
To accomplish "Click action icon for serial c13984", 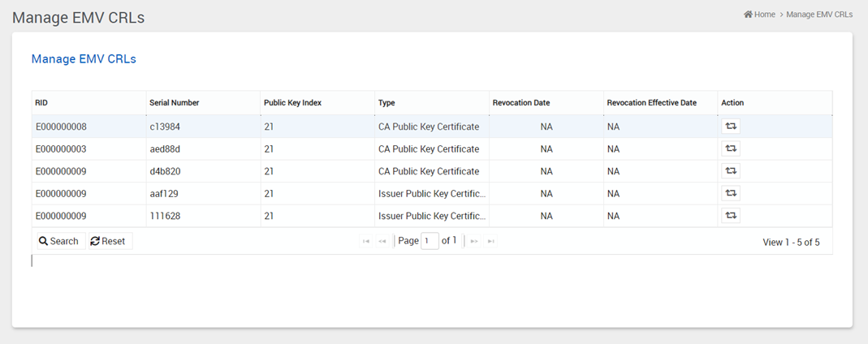I will (x=731, y=127).
